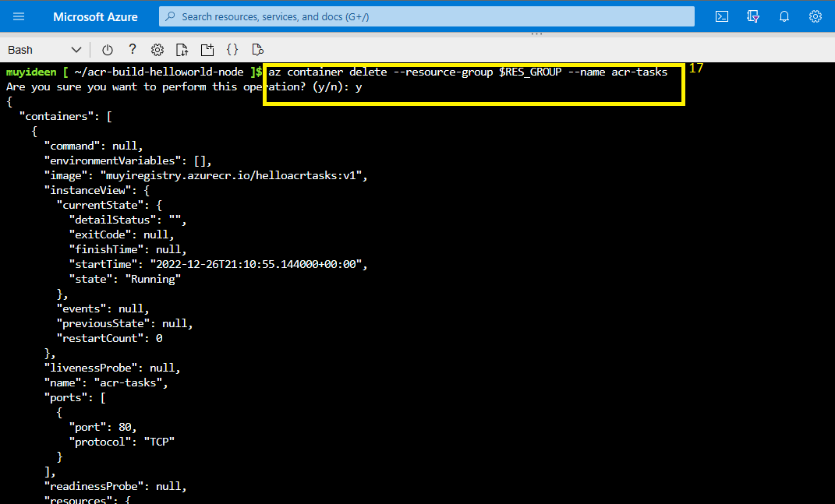Click the image 'muyiregistry.azurecr.io/helloacrtasks:v1' text
Image resolution: width=835 pixels, height=504 pixels.
(x=231, y=175)
